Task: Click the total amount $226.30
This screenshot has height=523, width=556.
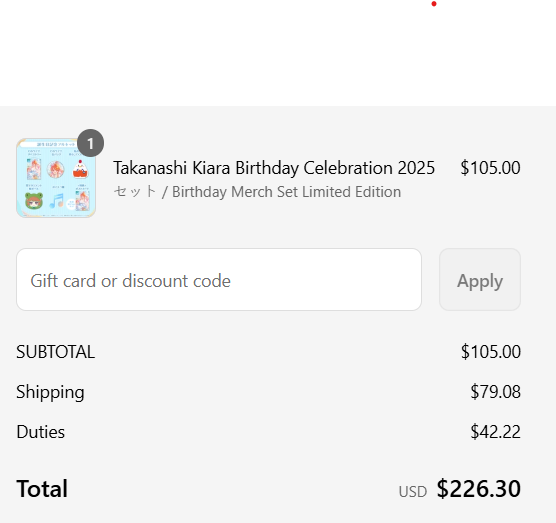Action: click(x=479, y=489)
